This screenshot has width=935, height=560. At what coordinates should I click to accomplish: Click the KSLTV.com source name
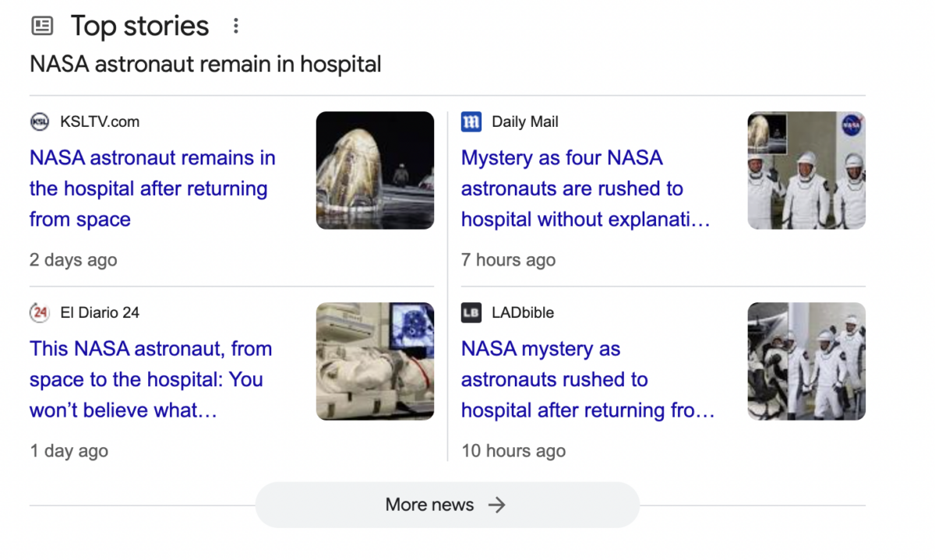[x=100, y=122]
